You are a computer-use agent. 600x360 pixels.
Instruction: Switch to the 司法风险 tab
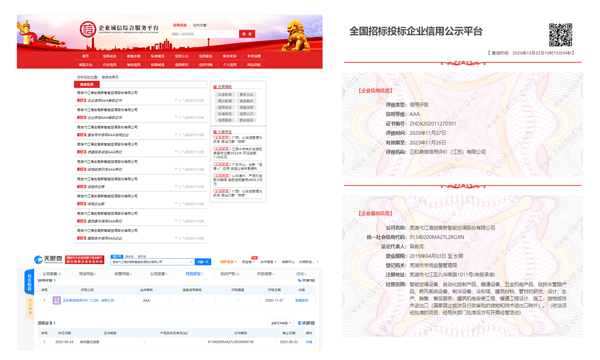tap(87, 274)
